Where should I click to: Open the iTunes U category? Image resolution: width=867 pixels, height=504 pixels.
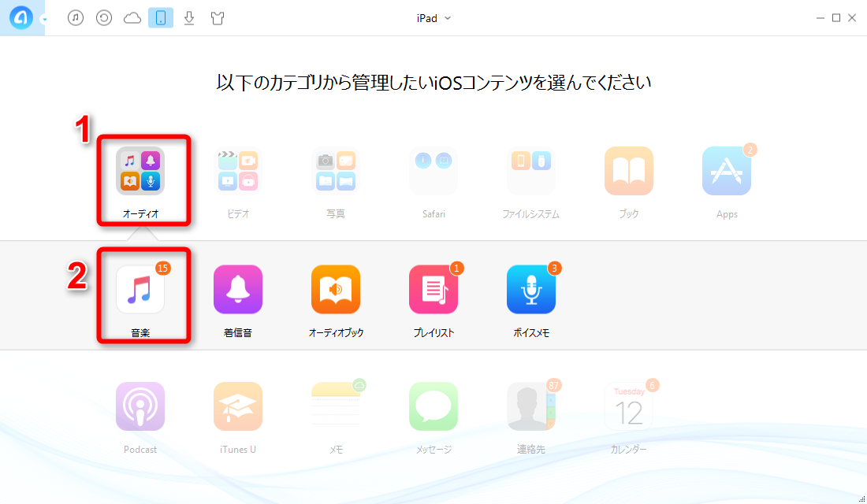[x=238, y=406]
